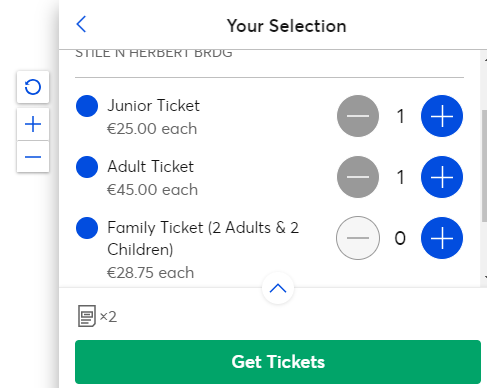Reset the seat map view
The image size is (487, 388).
coord(33,87)
